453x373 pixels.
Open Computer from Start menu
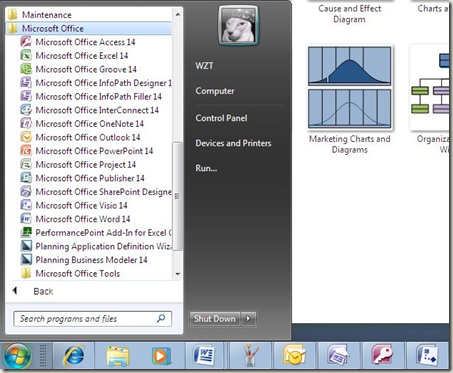pyautogui.click(x=215, y=91)
